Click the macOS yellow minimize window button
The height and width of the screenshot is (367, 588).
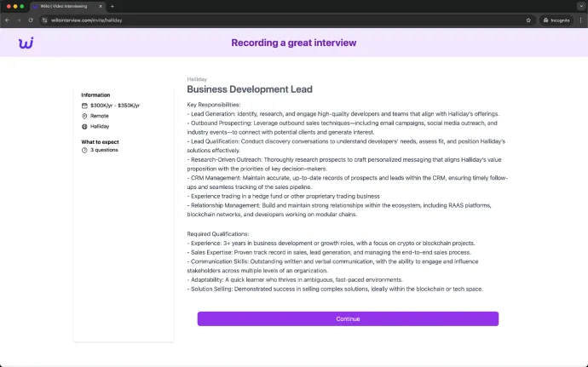15,6
